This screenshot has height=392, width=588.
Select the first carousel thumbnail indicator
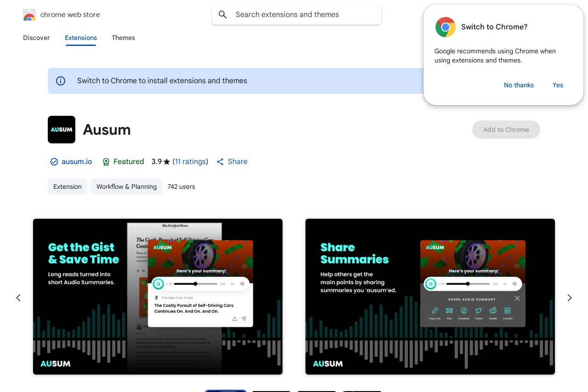226,391
